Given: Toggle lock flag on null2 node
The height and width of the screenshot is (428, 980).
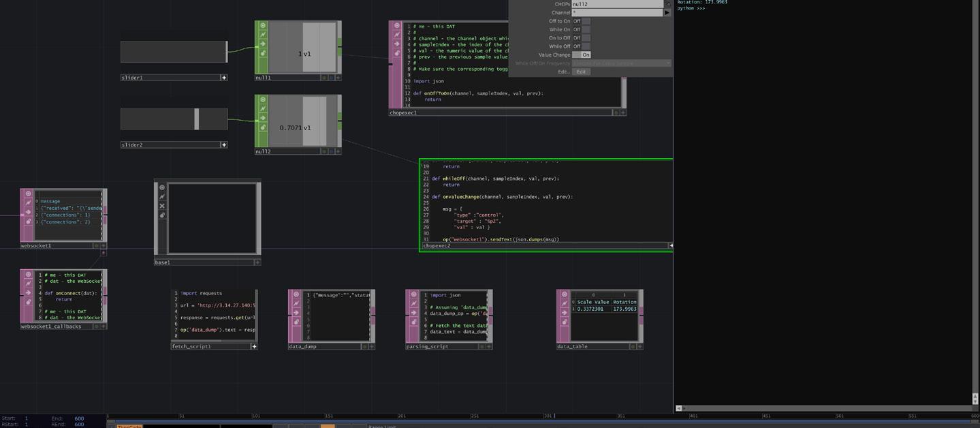Looking at the screenshot, I should pos(263,127).
